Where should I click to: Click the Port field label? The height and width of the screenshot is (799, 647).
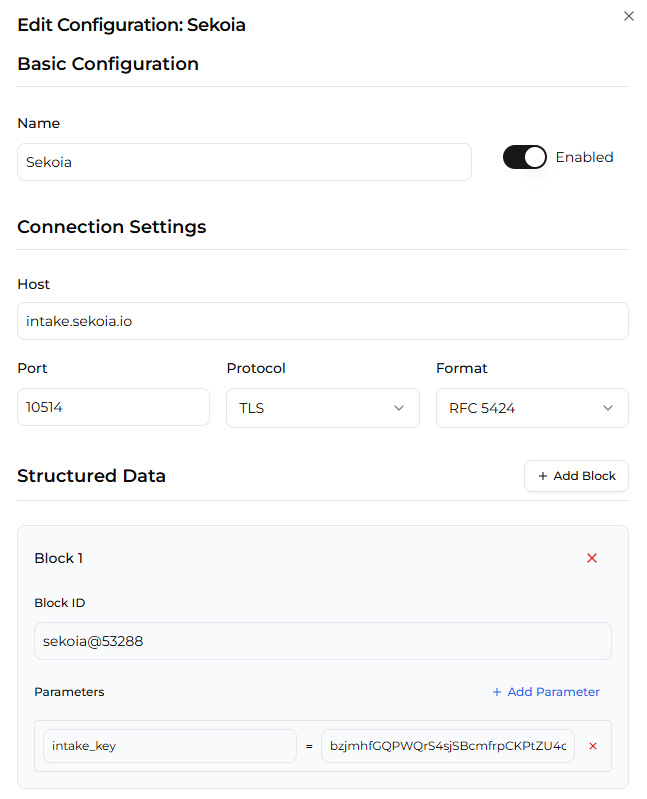pyautogui.click(x=32, y=368)
